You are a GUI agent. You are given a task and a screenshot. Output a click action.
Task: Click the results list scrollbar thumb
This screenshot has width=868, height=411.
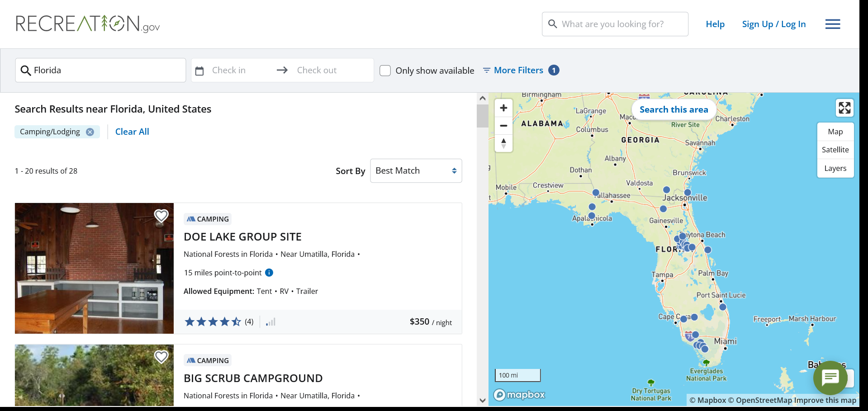(x=482, y=116)
